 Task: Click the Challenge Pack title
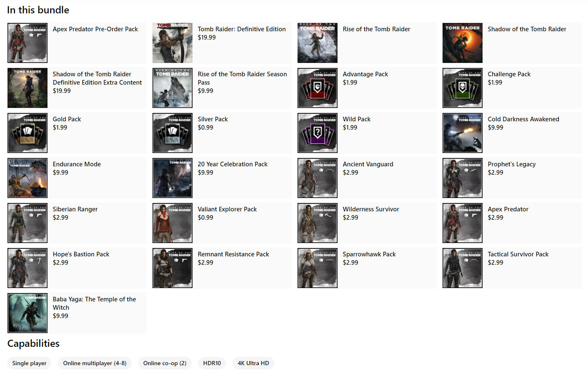click(509, 74)
